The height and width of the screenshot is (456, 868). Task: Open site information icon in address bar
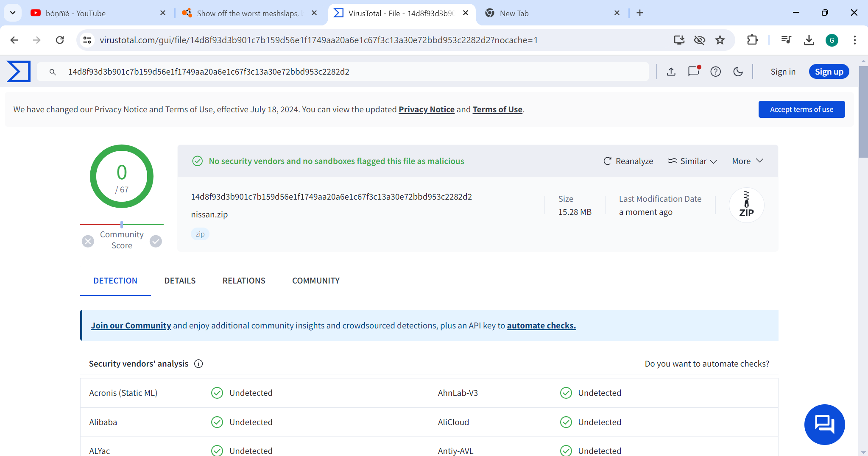click(x=87, y=40)
